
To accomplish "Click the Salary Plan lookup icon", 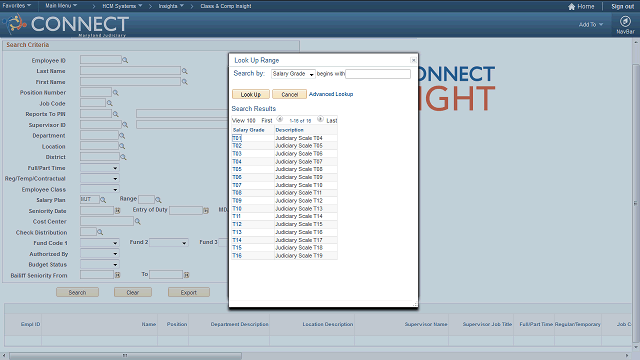I will tap(103, 200).
